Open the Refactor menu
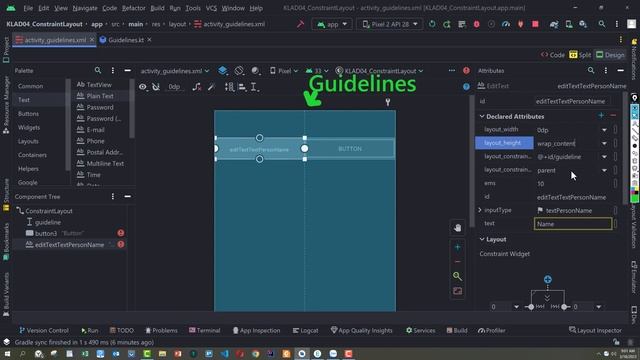640x360 pixels. click(x=133, y=8)
